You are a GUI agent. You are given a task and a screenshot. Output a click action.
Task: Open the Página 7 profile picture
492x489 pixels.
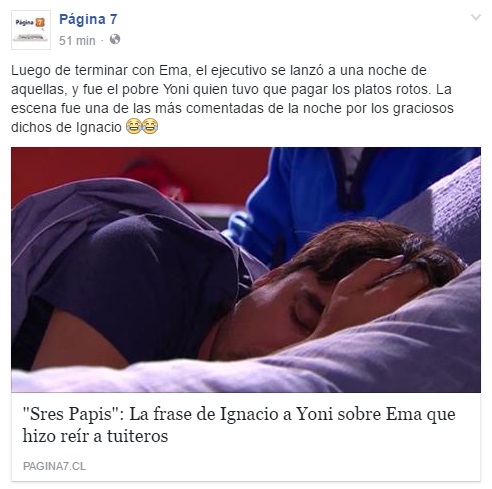[31, 30]
